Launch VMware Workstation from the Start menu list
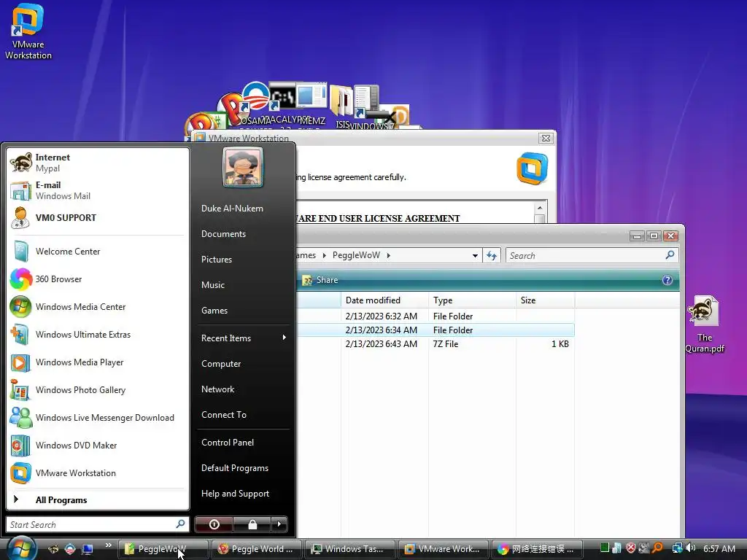The height and width of the screenshot is (560, 747). pyautogui.click(x=98, y=472)
